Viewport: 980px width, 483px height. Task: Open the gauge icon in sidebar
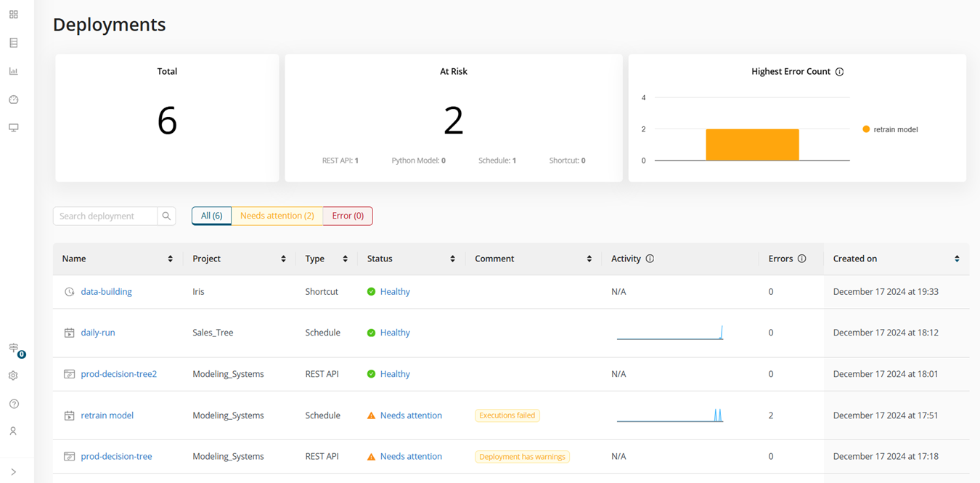(14, 100)
